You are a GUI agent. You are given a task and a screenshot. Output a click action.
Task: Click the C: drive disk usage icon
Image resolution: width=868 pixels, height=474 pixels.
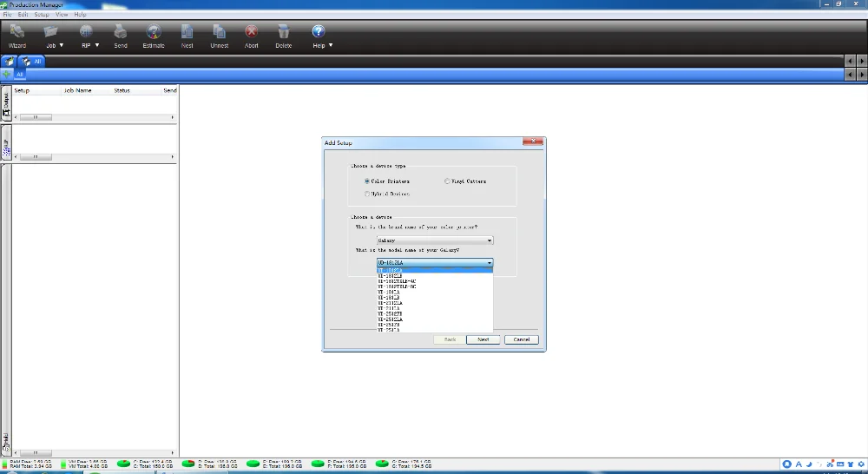[123, 464]
